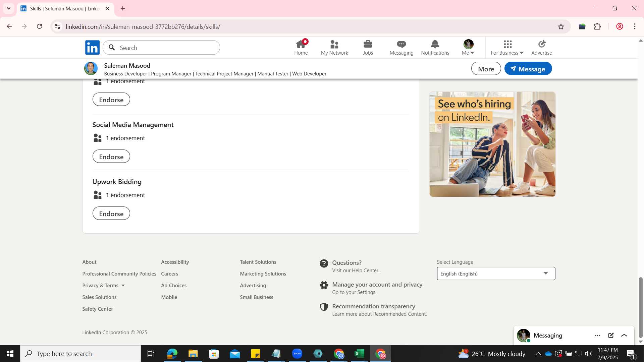Click the Recommendation transparency shield icon
Screen dimensions: 644x362
coord(324,307)
